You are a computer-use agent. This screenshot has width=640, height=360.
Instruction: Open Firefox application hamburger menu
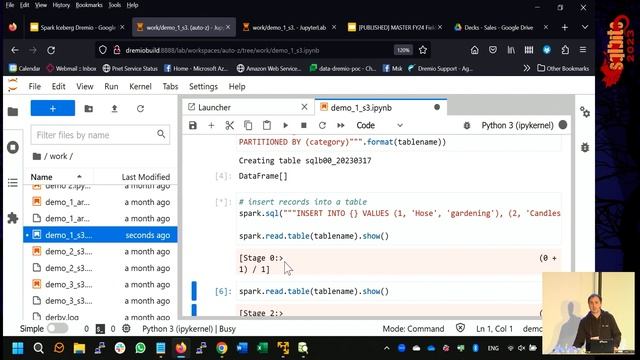coord(583,50)
